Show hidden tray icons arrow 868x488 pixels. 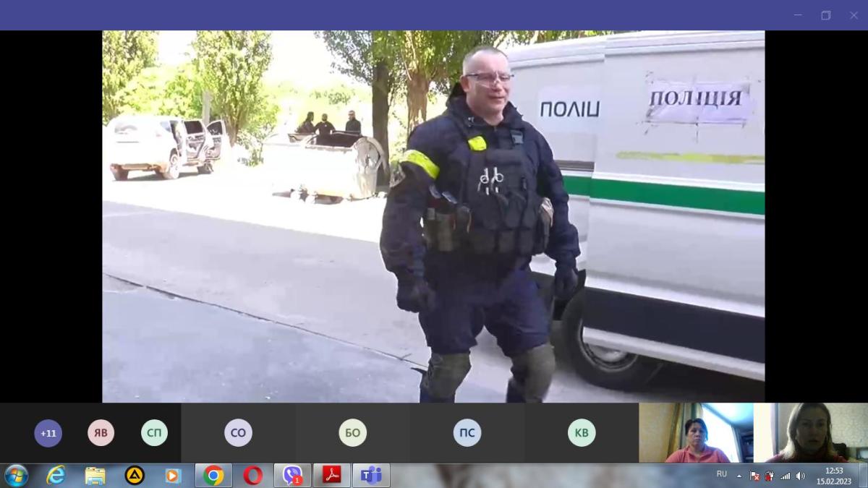point(739,476)
